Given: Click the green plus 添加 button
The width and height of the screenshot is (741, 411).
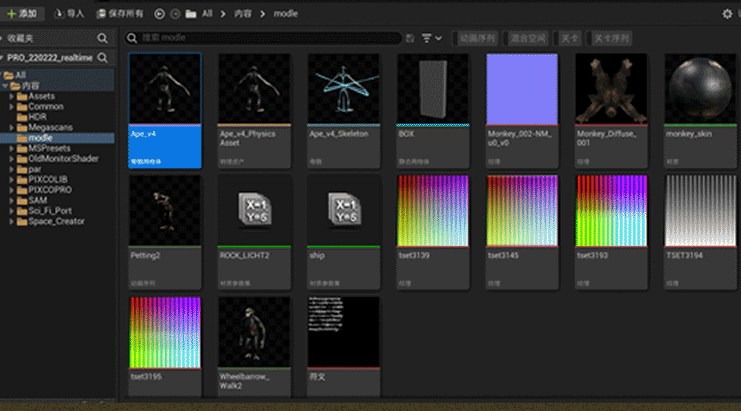Looking at the screenshot, I should click(x=22, y=14).
